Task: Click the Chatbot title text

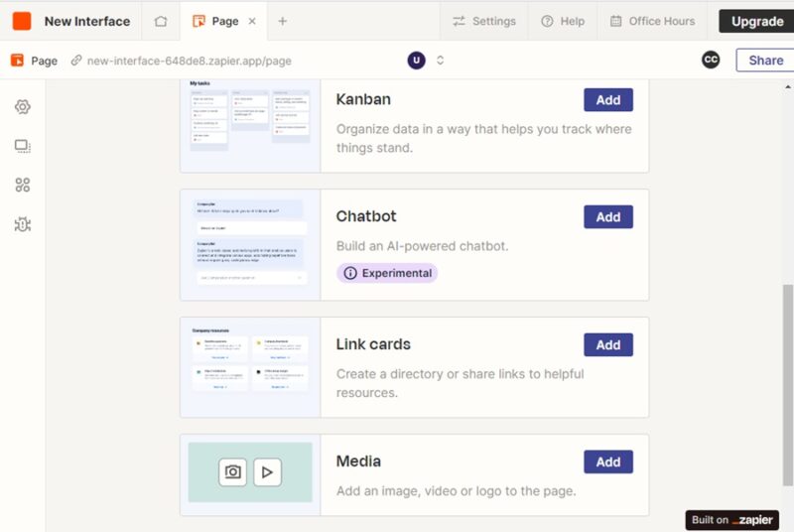Action: coord(366,216)
